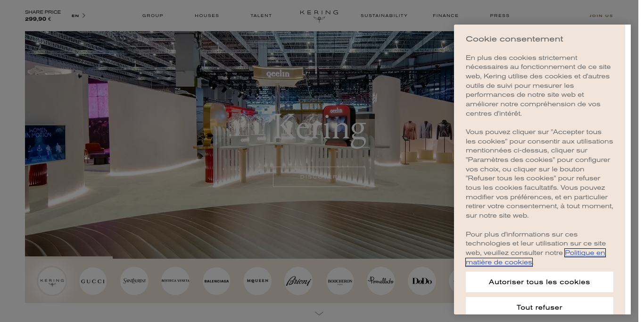This screenshot has height=322, width=644.
Task: Open the McQueen house logo
Action: [x=257, y=281]
